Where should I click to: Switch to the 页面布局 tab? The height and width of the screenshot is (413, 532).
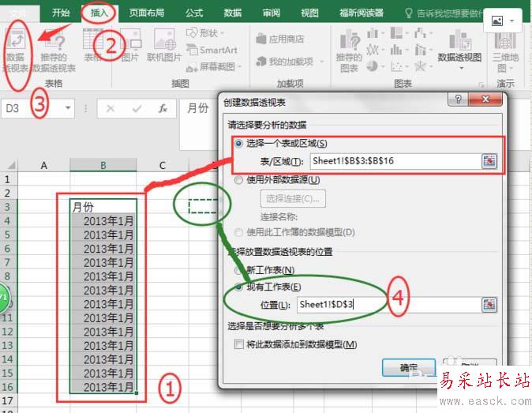point(147,13)
